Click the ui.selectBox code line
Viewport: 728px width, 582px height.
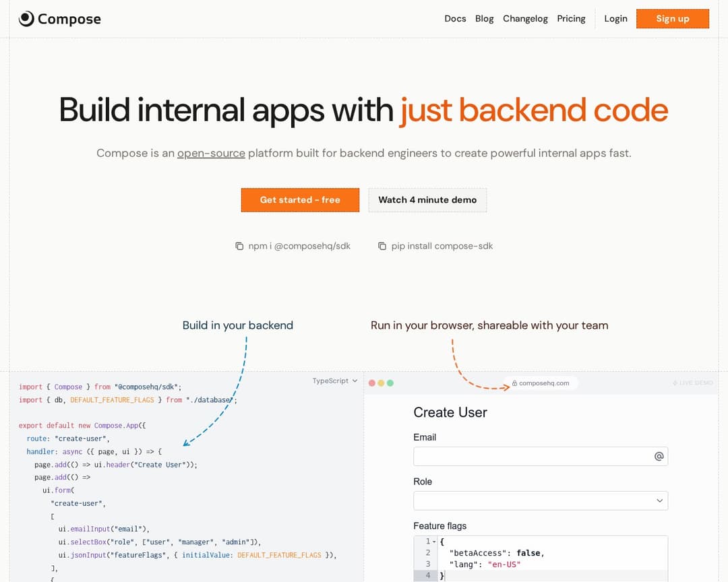159,542
